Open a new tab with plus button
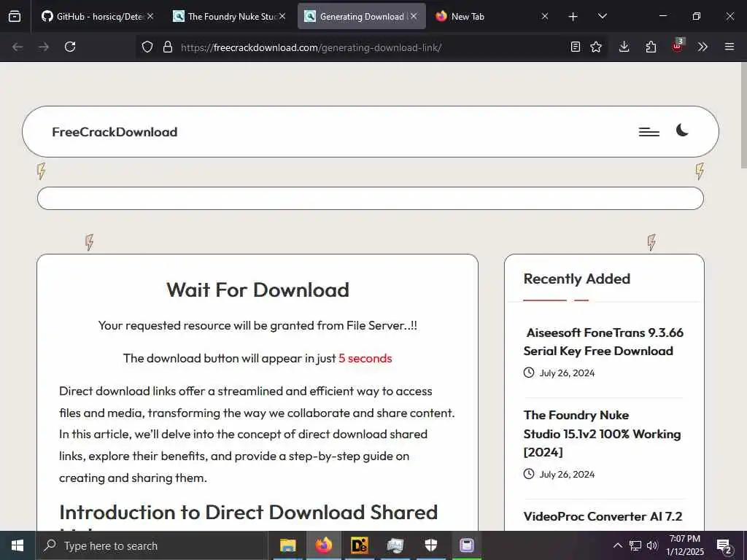747x560 pixels. (573, 17)
